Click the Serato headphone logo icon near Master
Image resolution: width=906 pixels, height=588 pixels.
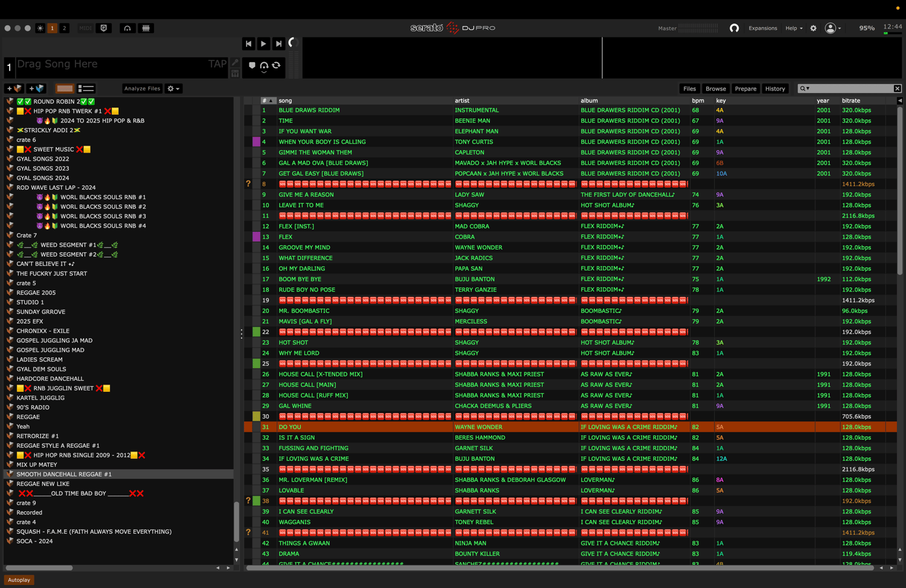[734, 28]
